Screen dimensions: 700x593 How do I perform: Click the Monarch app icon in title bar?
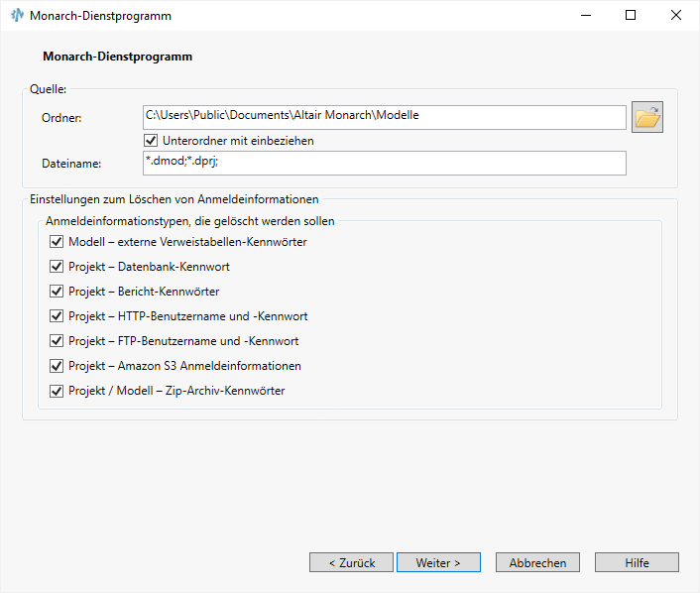(x=17, y=16)
